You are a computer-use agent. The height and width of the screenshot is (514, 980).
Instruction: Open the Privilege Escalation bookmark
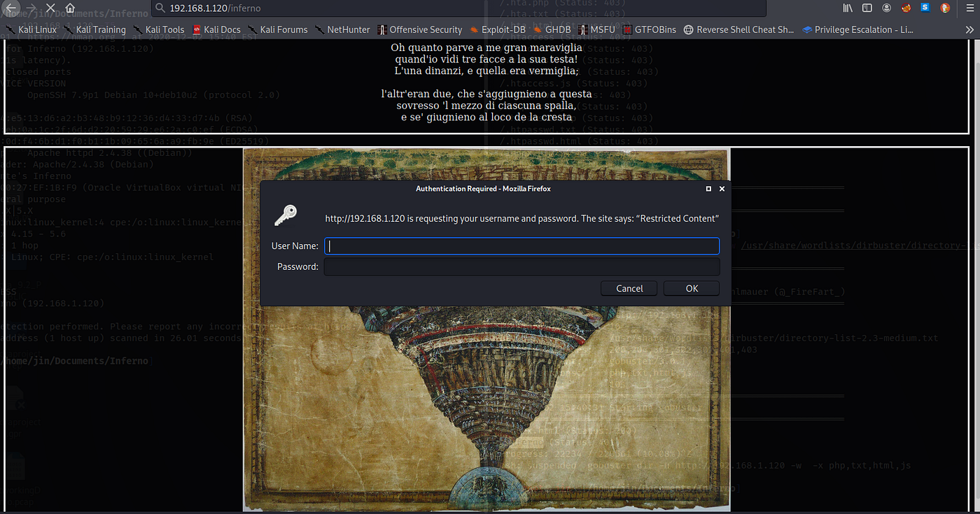[x=857, y=29]
